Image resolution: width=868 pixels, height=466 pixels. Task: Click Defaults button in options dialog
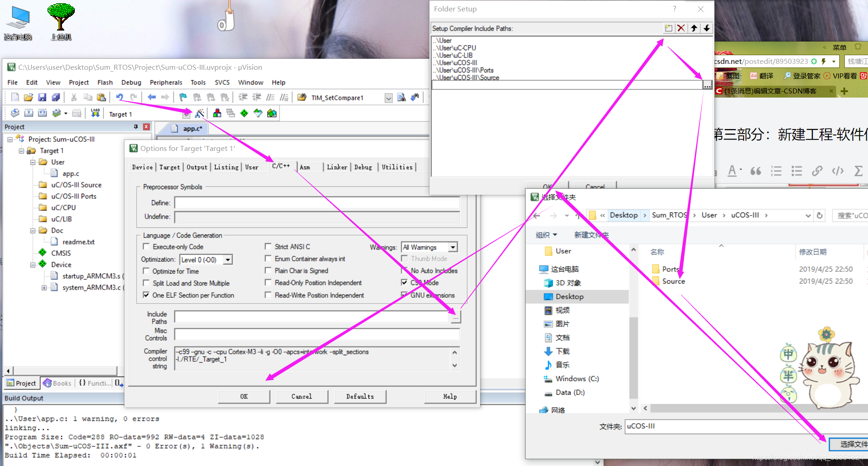[360, 397]
